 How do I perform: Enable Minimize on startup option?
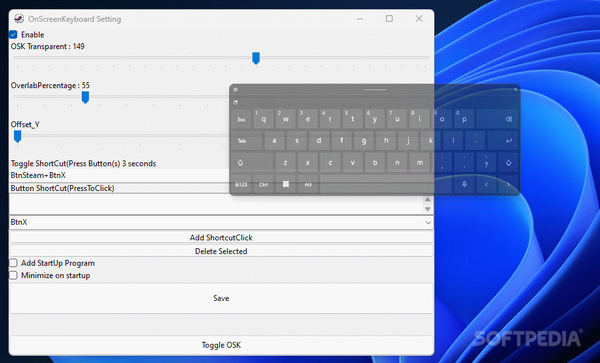(13, 275)
